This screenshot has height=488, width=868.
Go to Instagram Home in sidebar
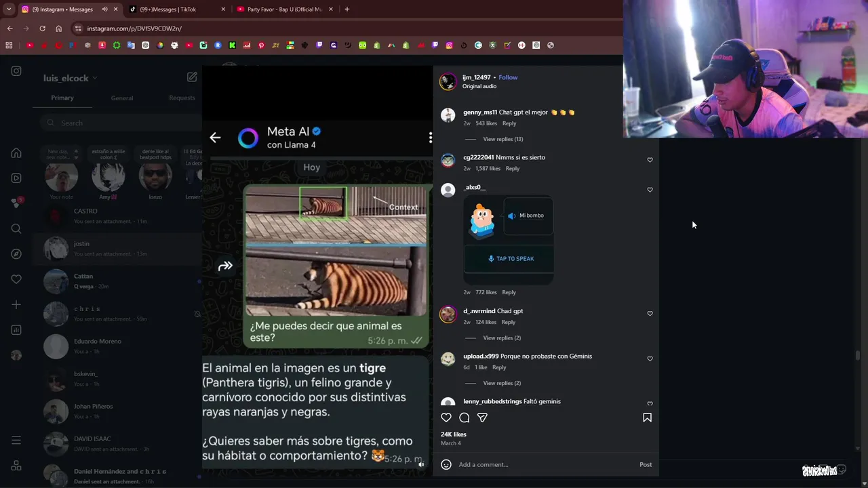click(x=16, y=153)
